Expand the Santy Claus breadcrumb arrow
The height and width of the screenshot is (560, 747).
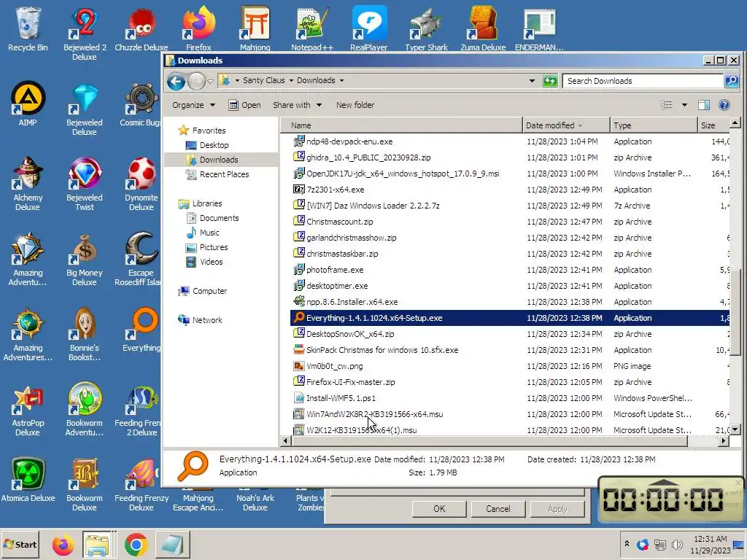291,80
